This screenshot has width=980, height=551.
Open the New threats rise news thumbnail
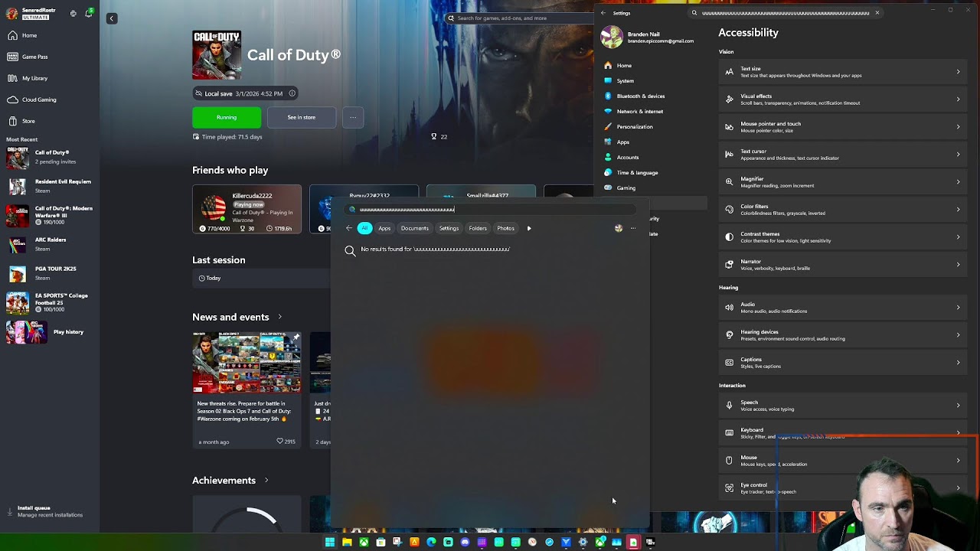pyautogui.click(x=247, y=363)
